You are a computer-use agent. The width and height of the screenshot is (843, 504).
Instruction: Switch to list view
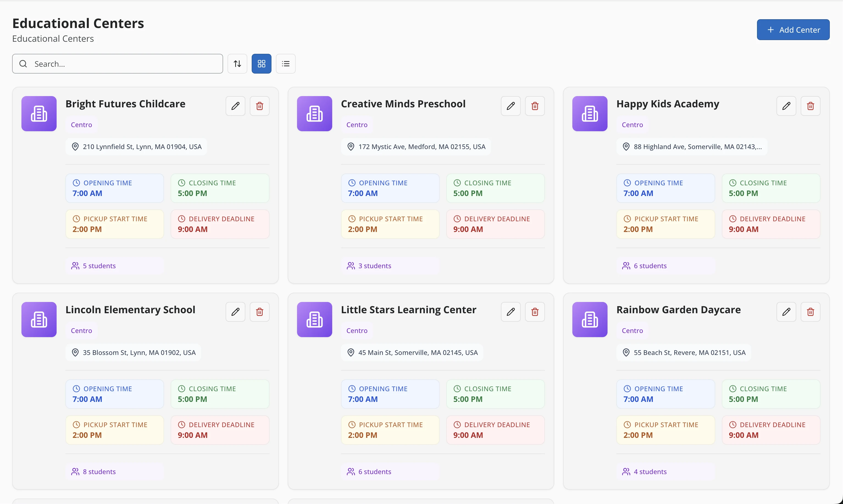[285, 64]
